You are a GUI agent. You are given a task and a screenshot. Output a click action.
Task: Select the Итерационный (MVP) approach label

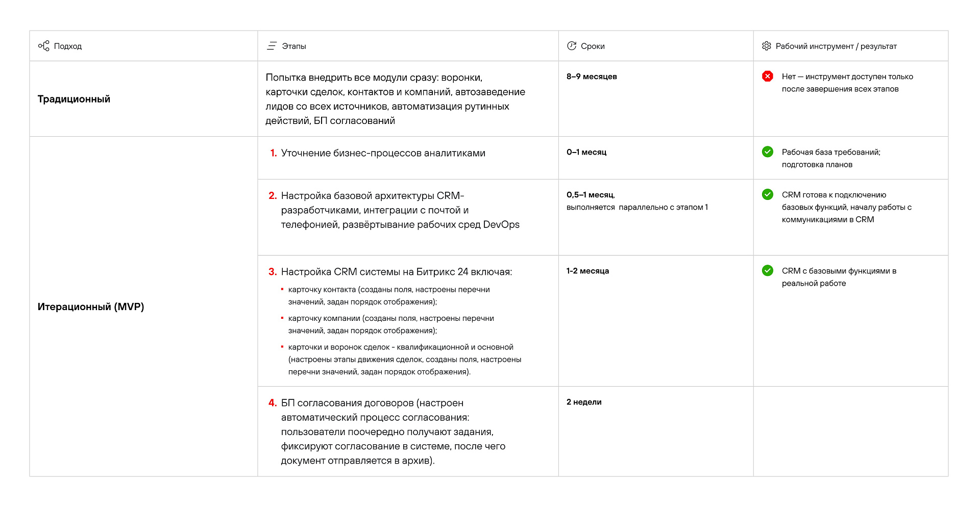coord(91,307)
